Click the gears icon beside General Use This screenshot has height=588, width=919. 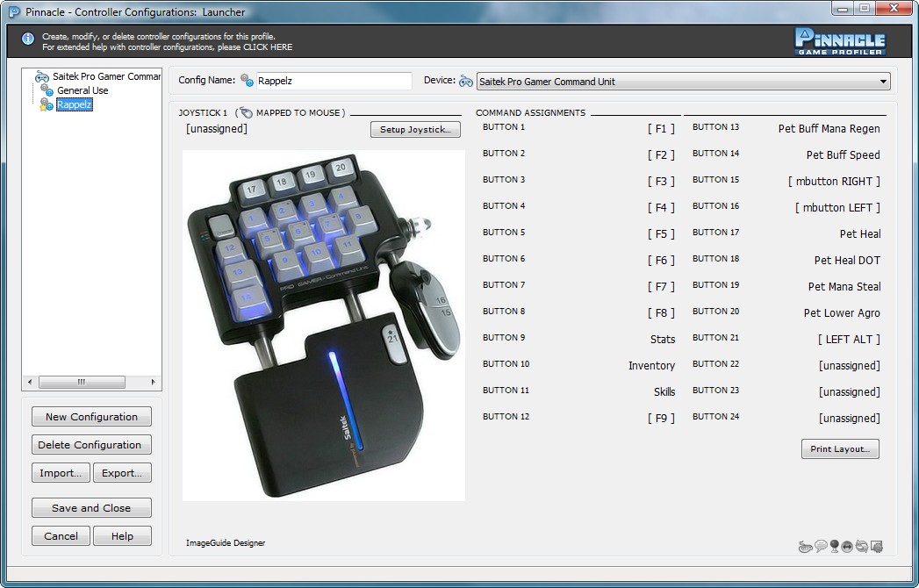pyautogui.click(x=47, y=90)
